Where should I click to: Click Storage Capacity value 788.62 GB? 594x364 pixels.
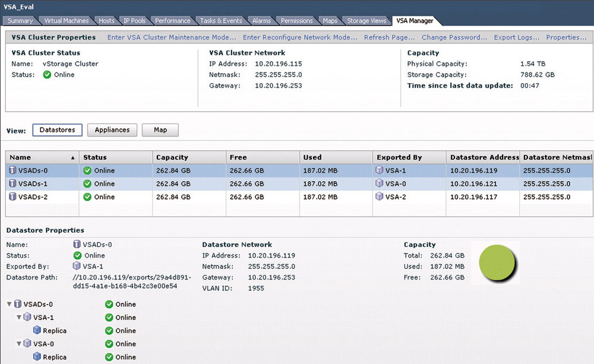(x=538, y=75)
